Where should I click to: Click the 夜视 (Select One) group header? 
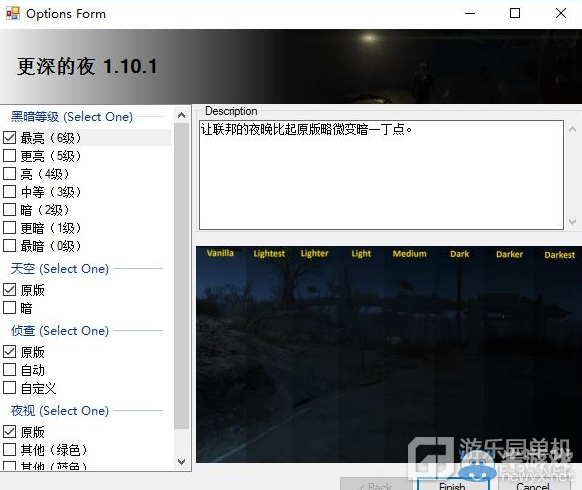coord(60,411)
